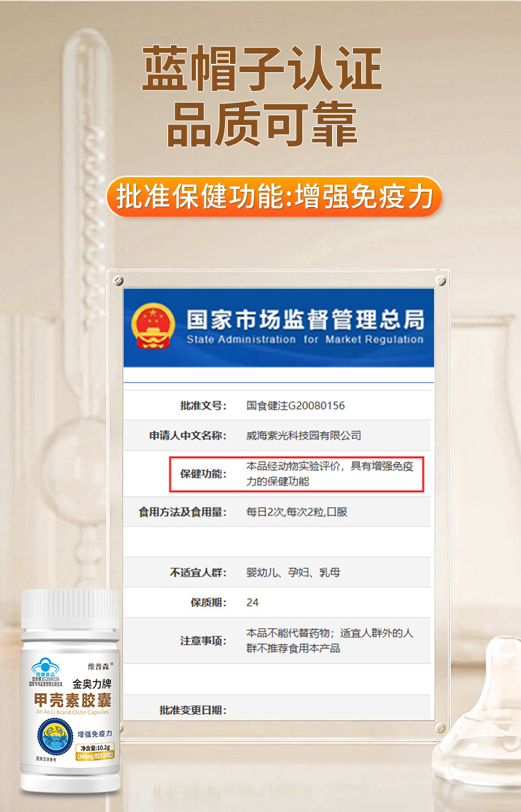Click the red-outlined 保健功能 row
Image resolution: width=521 pixels, height=812 pixels.
(297, 474)
